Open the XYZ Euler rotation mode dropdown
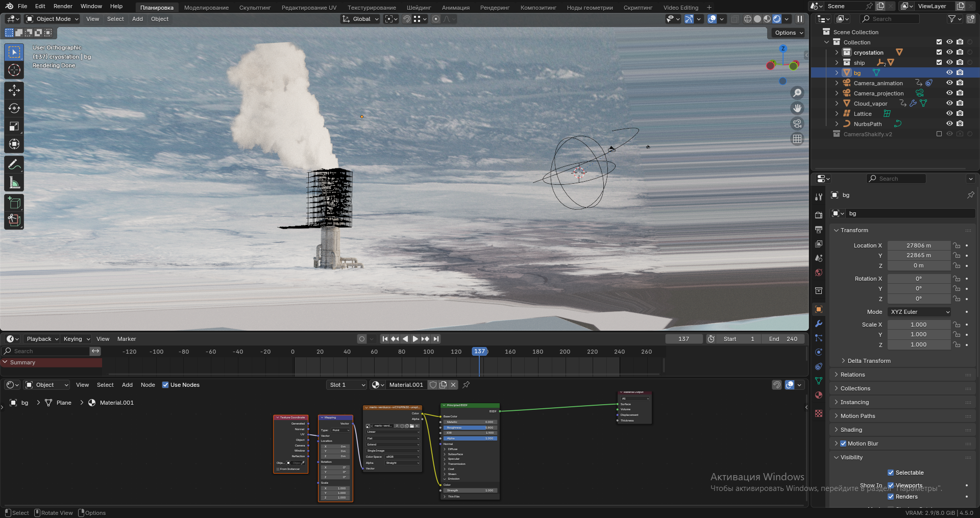The image size is (980, 518). point(920,312)
